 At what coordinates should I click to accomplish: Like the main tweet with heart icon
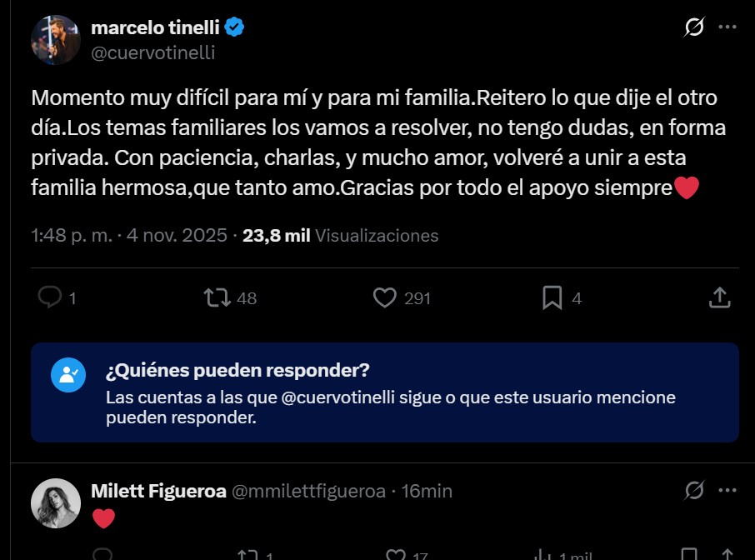coord(384,297)
